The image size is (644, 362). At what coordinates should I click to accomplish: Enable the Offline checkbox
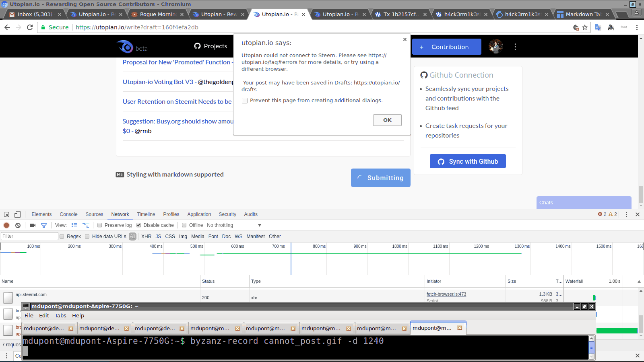tap(184, 225)
